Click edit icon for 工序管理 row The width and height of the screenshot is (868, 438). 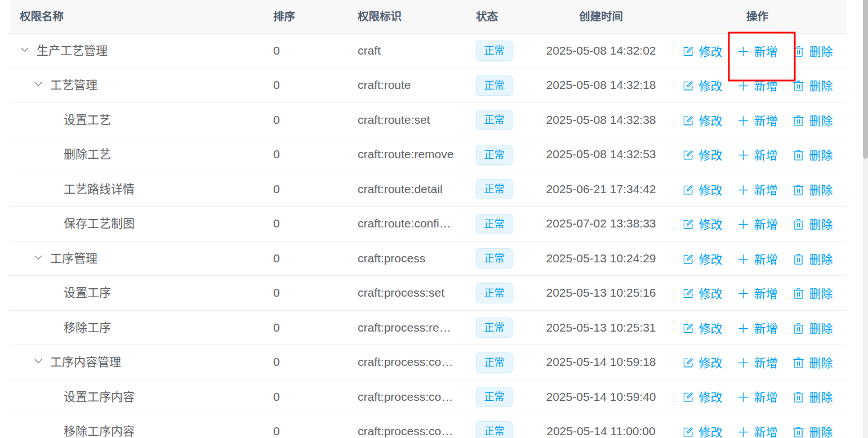pos(688,260)
